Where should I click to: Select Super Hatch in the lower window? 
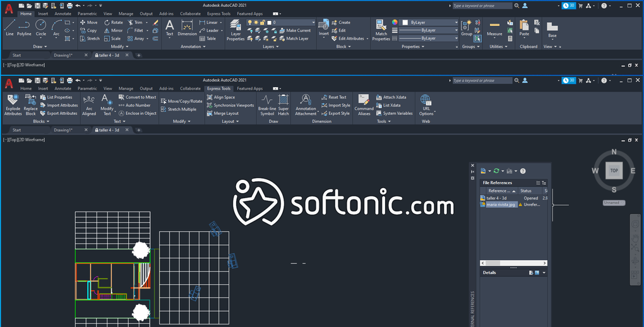(283, 105)
